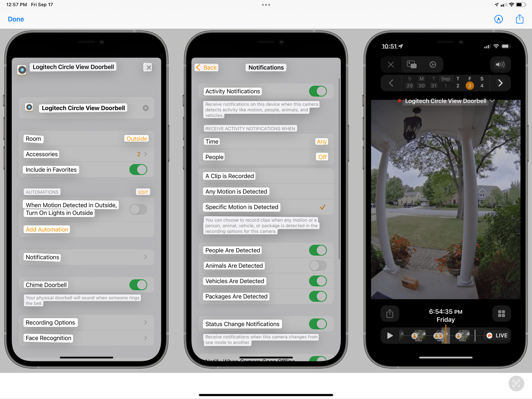Tap Add Automation link in device settings

point(46,229)
